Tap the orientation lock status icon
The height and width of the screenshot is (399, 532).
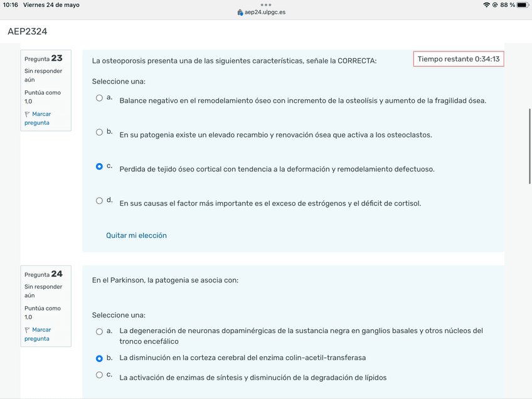(495, 5)
